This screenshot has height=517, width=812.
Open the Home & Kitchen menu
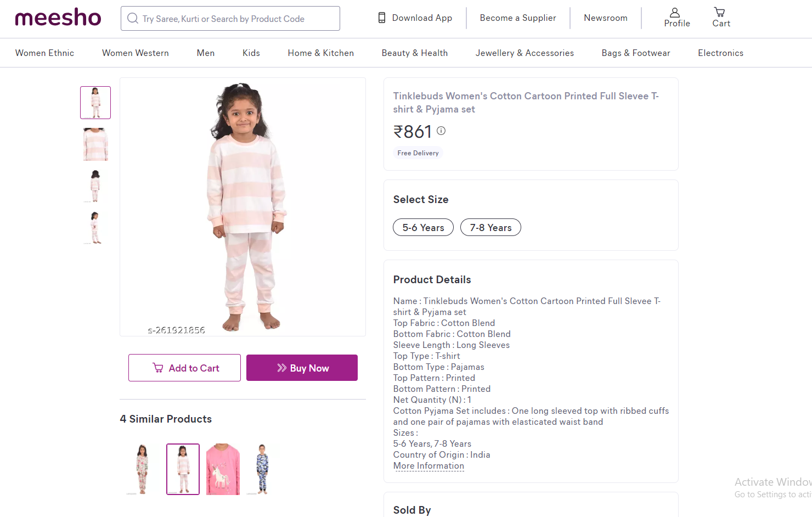pyautogui.click(x=320, y=53)
